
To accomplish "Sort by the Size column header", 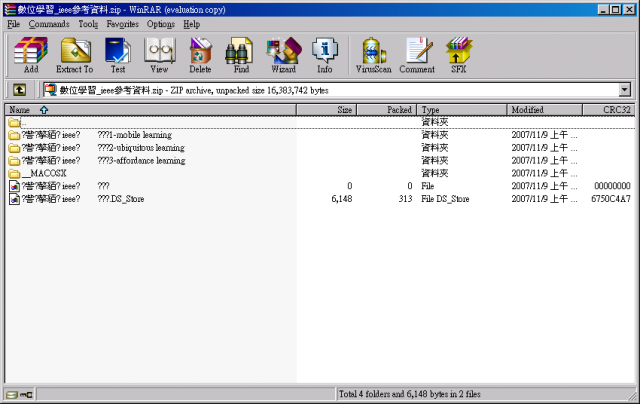I will coord(327,110).
